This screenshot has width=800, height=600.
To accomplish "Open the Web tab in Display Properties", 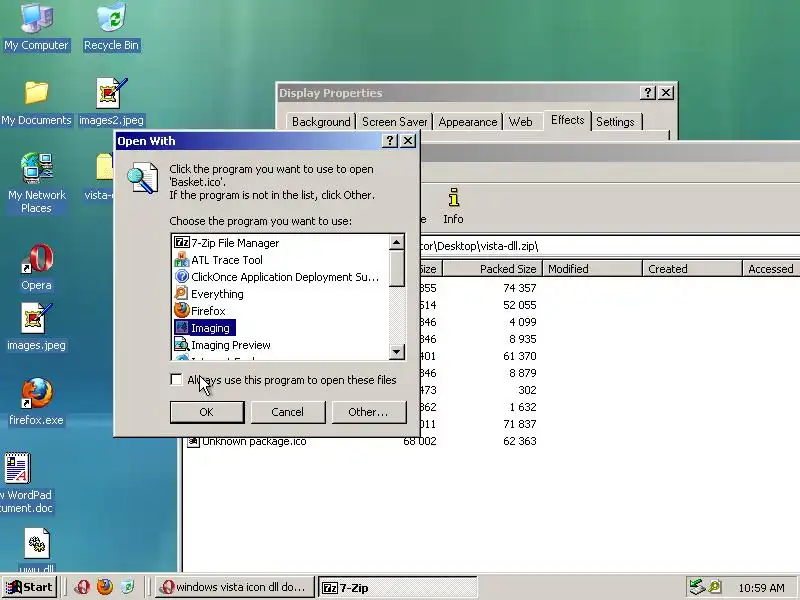I will pyautogui.click(x=520, y=122).
